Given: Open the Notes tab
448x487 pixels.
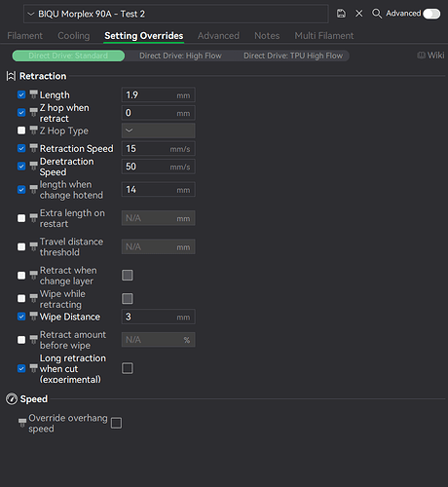Looking at the screenshot, I should pos(267,35).
